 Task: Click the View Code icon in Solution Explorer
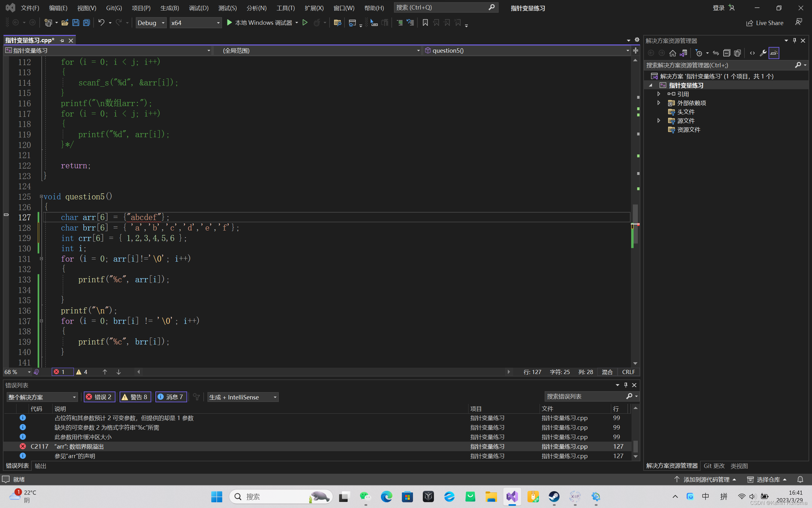point(752,53)
